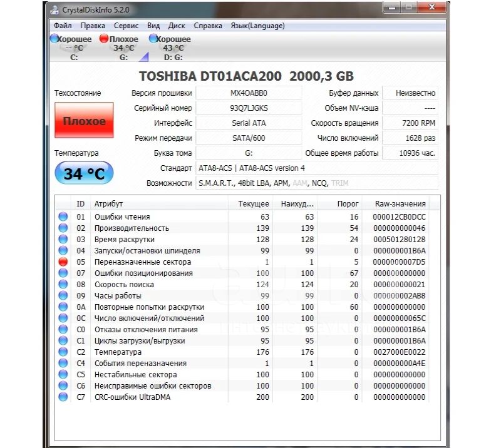Click status dot for Запуски/остановки шпинделя
This screenshot has height=448, width=501.
(63, 250)
